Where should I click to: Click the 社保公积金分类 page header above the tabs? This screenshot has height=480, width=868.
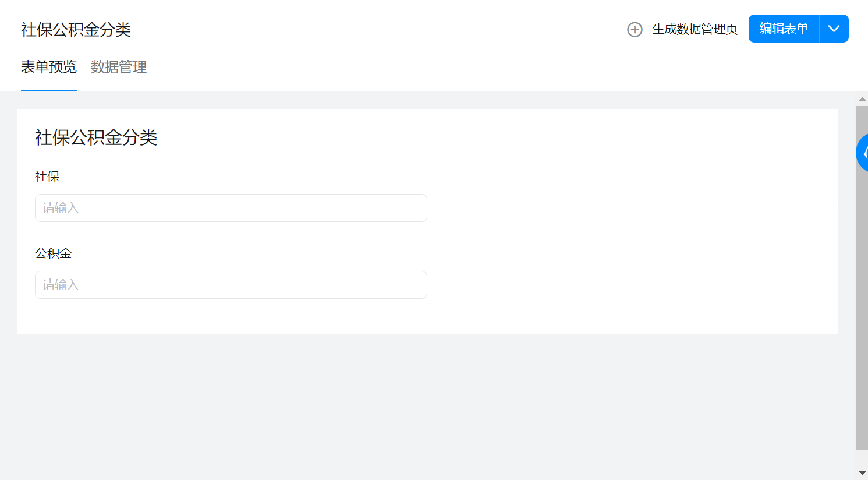tap(76, 30)
